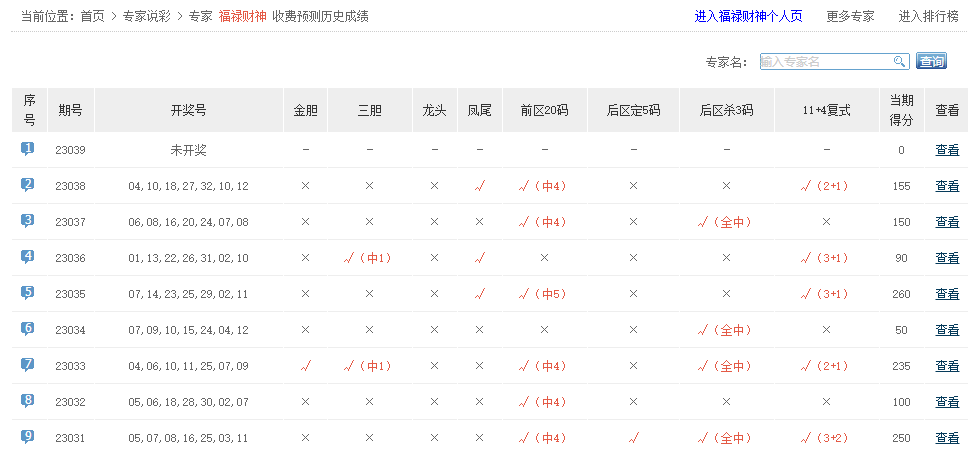This screenshot has height=455, width=968.
Task: Click the number 7 row badge icon
Action: 28,365
